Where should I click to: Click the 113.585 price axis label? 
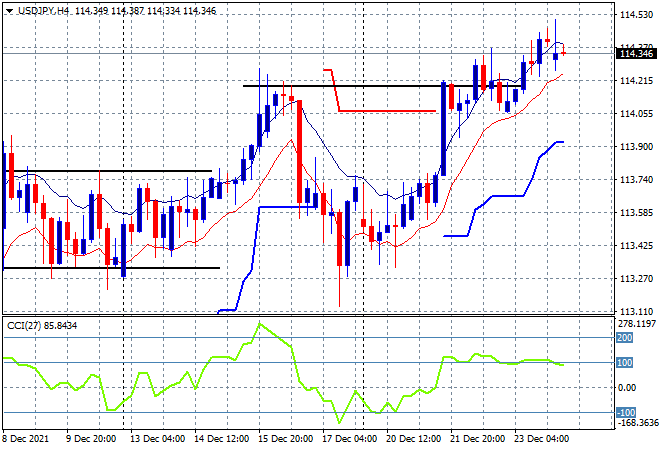click(636, 213)
